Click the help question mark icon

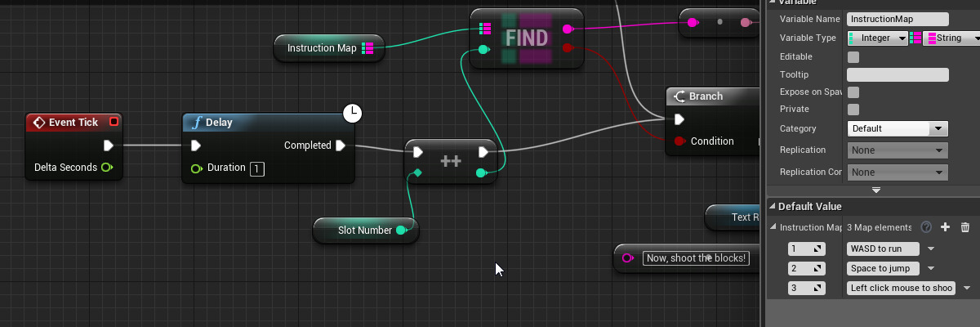pyautogui.click(x=926, y=227)
